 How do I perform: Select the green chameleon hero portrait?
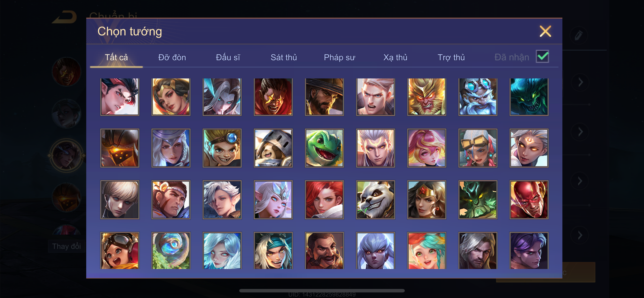pyautogui.click(x=324, y=148)
